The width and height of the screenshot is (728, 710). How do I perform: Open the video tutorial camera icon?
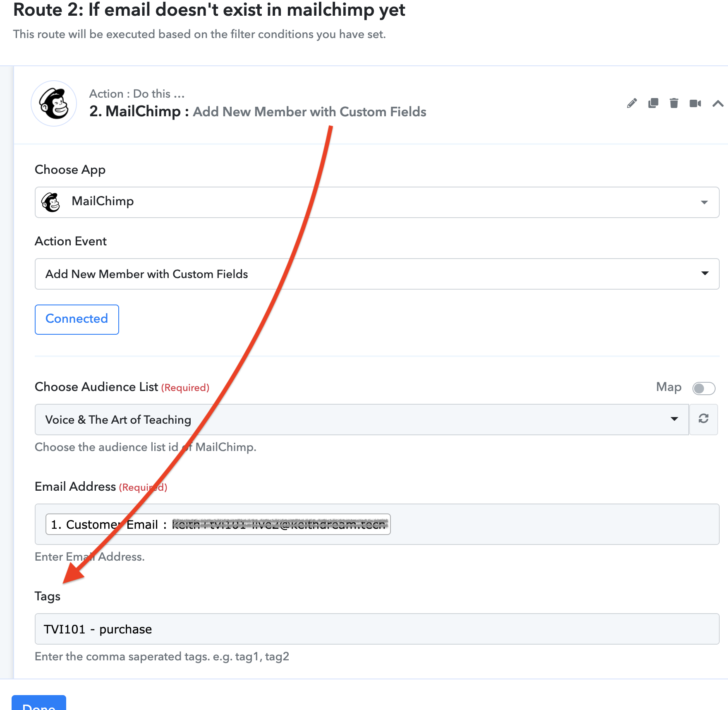tap(695, 103)
